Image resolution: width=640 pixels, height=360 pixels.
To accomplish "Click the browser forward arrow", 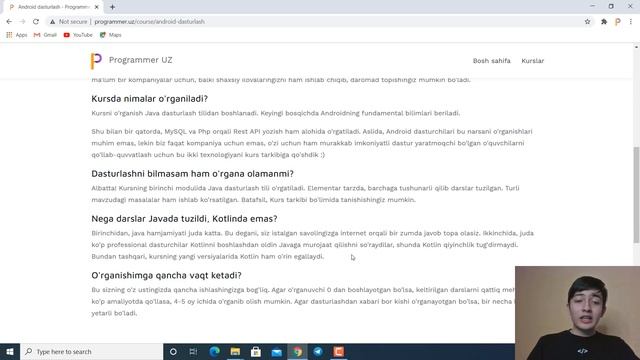I will [22, 22].
